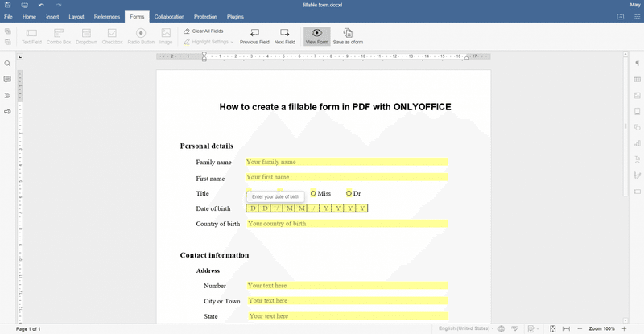Switch to the Plugins tab
The height and width of the screenshot is (334, 644).
[x=235, y=17]
